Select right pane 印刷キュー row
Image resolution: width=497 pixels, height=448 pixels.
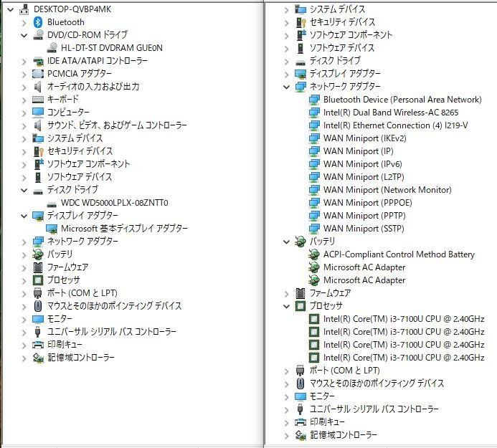click(x=327, y=422)
